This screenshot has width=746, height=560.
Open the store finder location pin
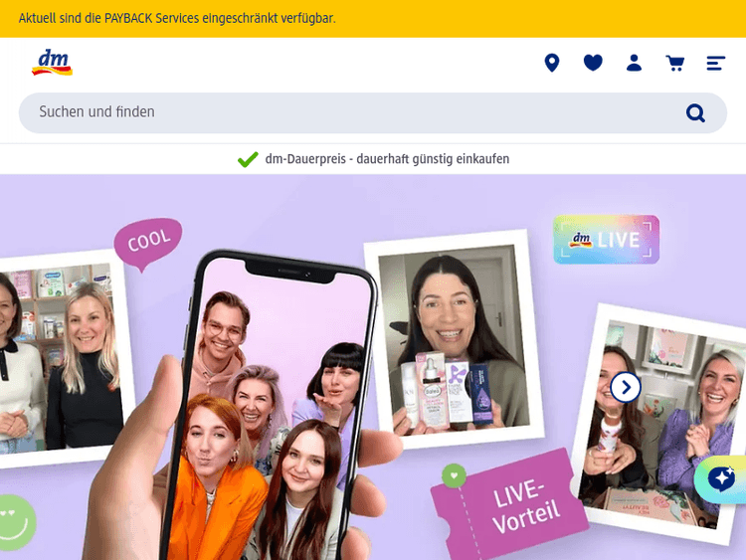pyautogui.click(x=552, y=63)
